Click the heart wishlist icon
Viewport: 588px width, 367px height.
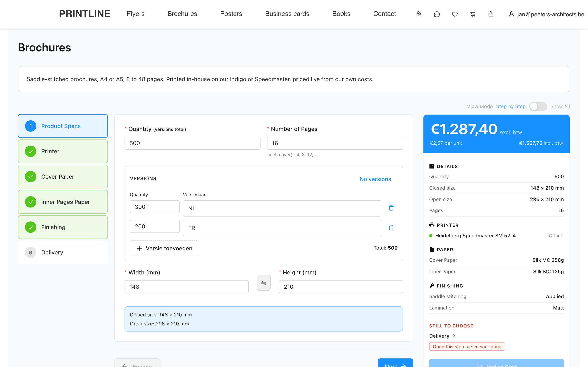tap(455, 14)
